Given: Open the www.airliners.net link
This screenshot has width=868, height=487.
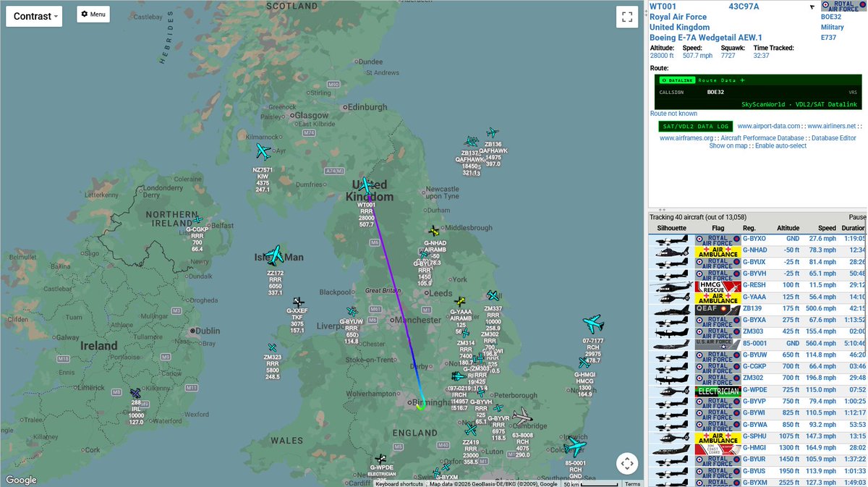Looking at the screenshot, I should 833,126.
